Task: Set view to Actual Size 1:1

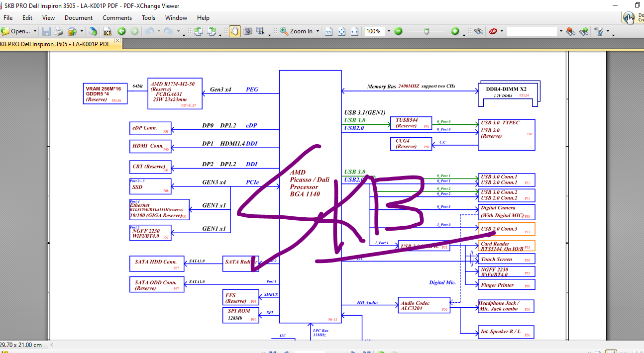Action: pos(328,31)
